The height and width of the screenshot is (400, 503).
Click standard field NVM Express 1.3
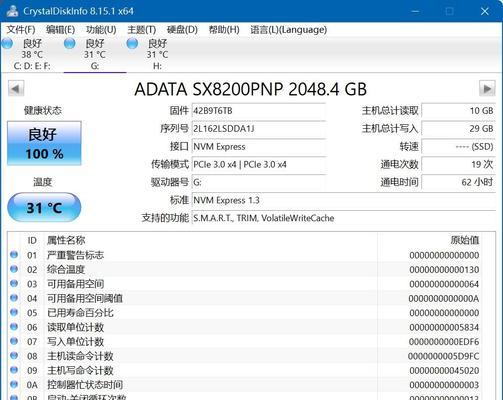[344, 200]
